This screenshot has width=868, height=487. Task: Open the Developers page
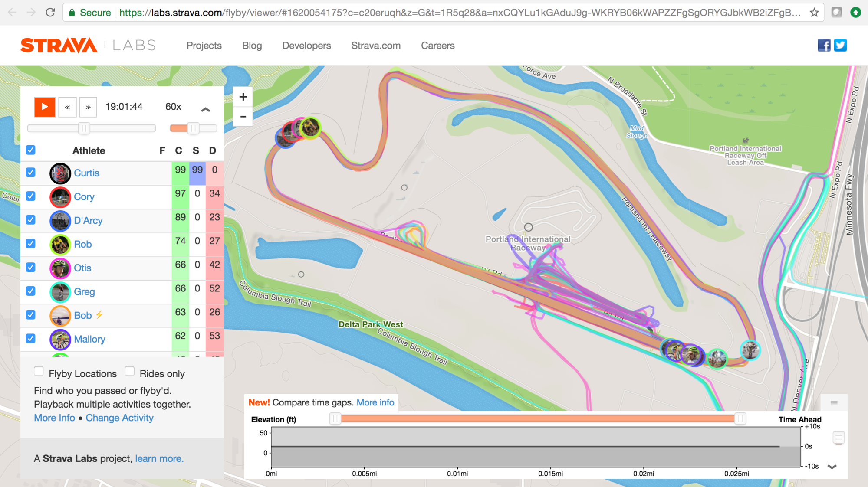click(x=306, y=46)
